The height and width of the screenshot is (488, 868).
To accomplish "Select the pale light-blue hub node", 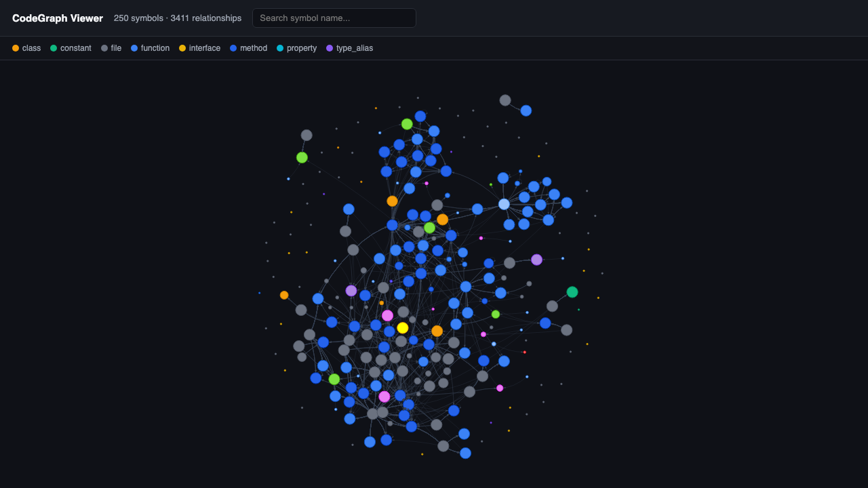I will (x=504, y=204).
